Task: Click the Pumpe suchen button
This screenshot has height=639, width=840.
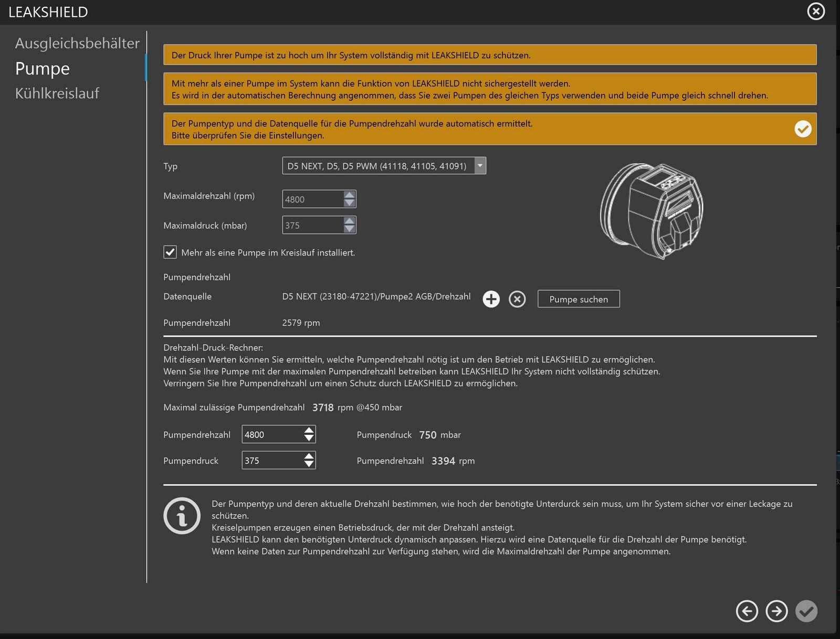Action: [x=579, y=299]
